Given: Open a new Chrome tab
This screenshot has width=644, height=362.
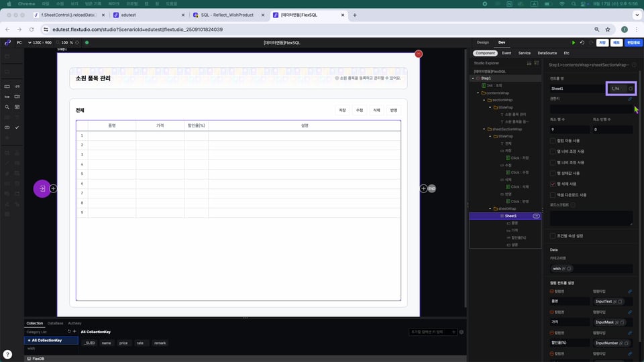Looking at the screenshot, I should [355, 15].
